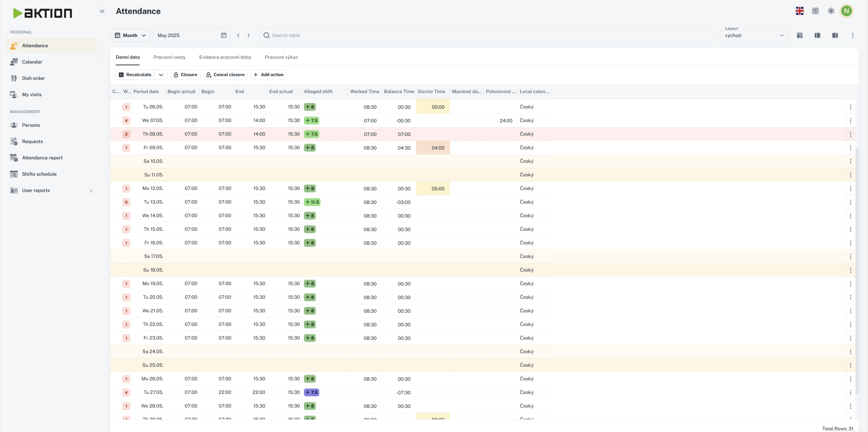Open settings via the gear icon
This screenshot has height=432, width=868.
coord(831,11)
